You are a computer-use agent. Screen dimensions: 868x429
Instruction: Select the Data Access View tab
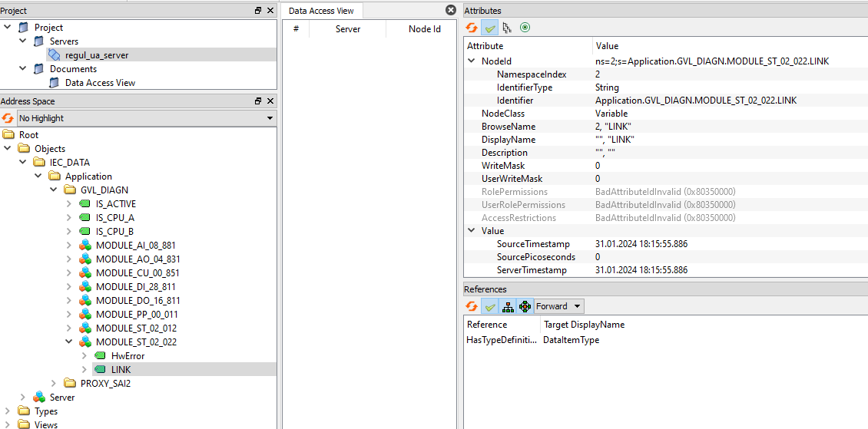coord(320,11)
